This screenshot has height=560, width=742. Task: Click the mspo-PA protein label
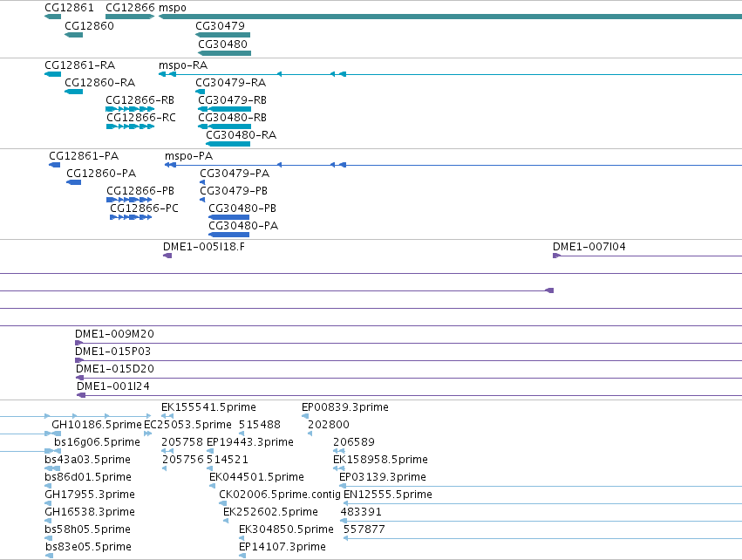[189, 156]
